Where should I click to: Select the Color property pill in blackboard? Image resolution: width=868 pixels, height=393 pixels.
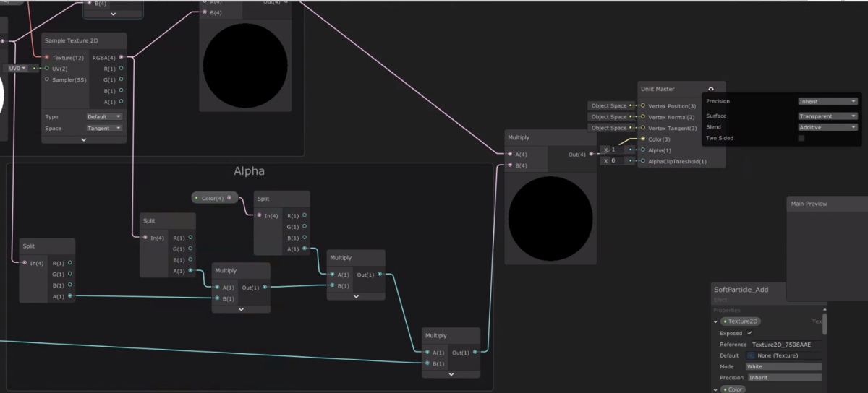[733, 389]
